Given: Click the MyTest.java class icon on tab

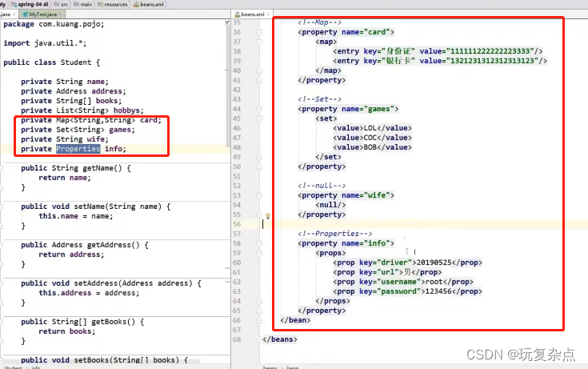Looking at the screenshot, I should click(26, 14).
